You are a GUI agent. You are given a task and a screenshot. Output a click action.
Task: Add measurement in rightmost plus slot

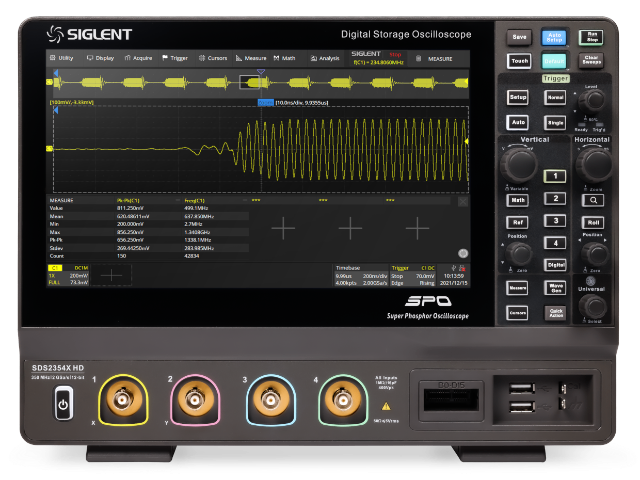(x=417, y=228)
